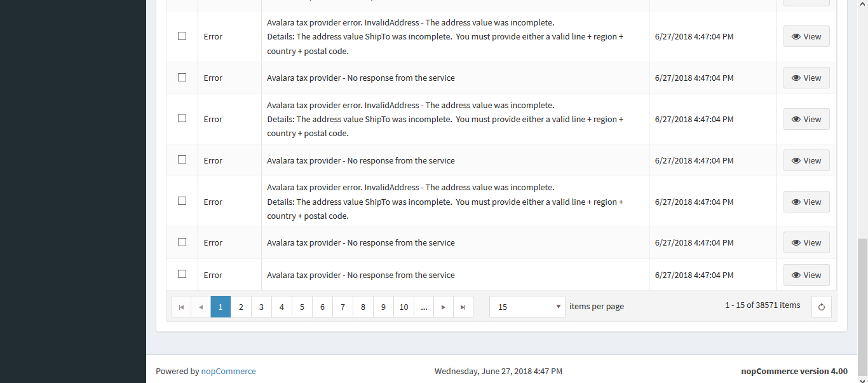Select the checkbox on the last log row
Screen dimensions: 868x383
182,274
